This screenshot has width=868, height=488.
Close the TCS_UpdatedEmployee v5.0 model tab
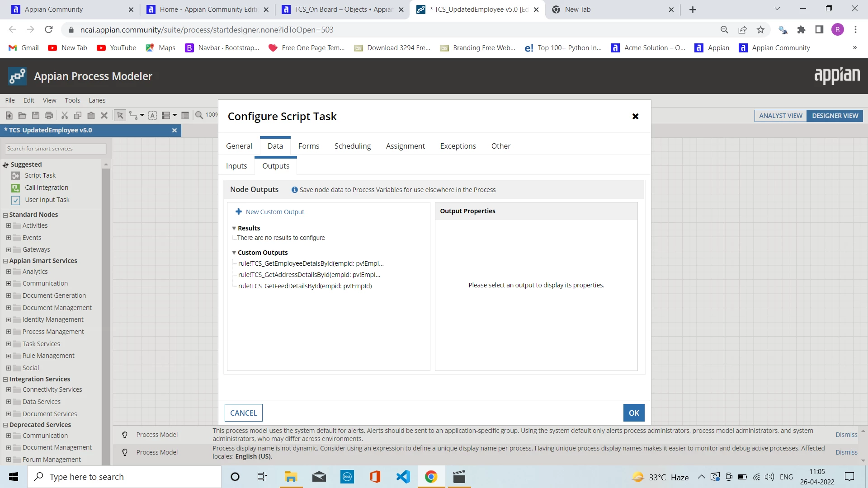point(175,131)
